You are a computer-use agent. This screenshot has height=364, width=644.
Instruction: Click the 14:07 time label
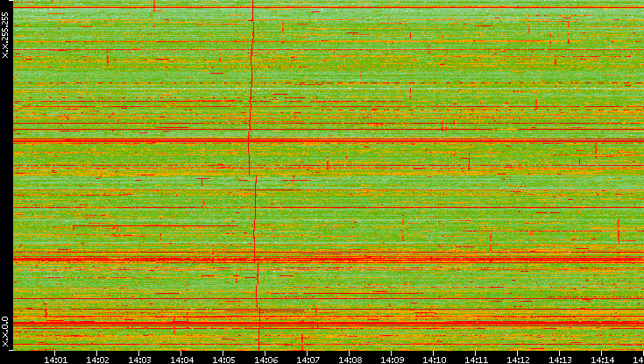pos(308,360)
